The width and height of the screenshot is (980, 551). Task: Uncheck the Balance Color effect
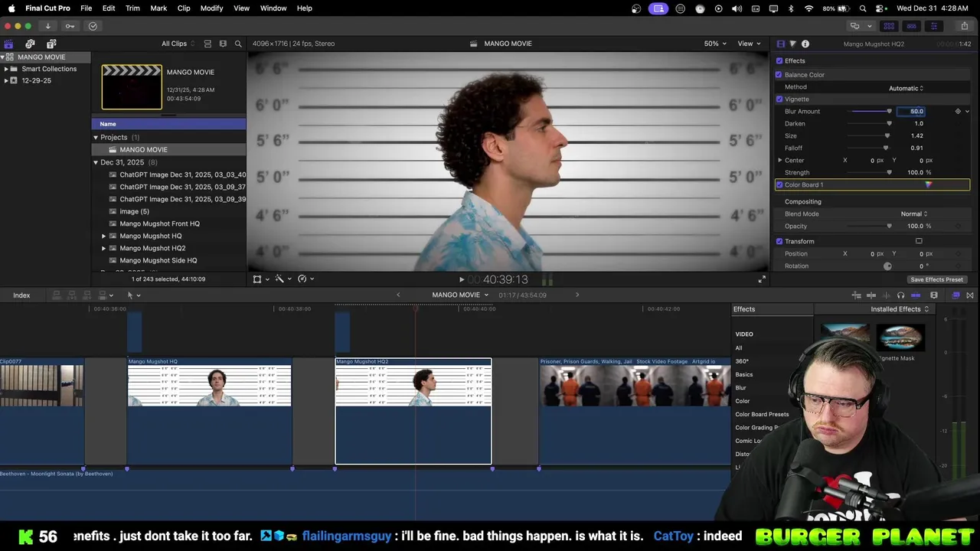[x=779, y=74]
